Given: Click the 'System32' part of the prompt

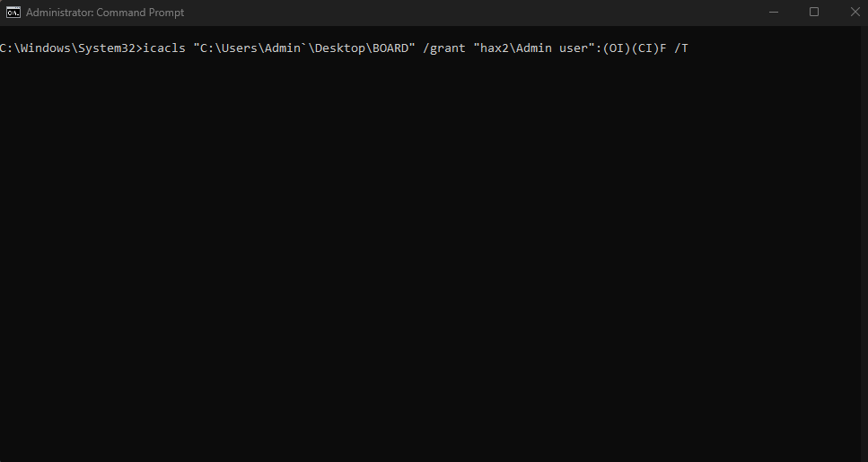Looking at the screenshot, I should pos(106,48).
